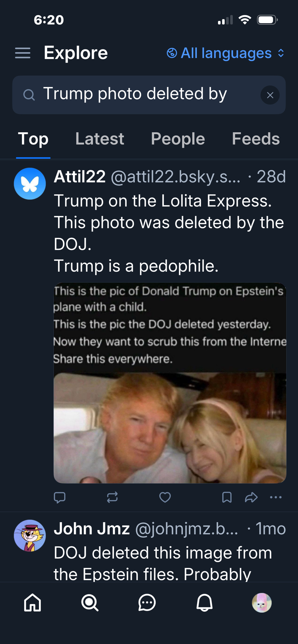Switch to the People tab

(178, 139)
